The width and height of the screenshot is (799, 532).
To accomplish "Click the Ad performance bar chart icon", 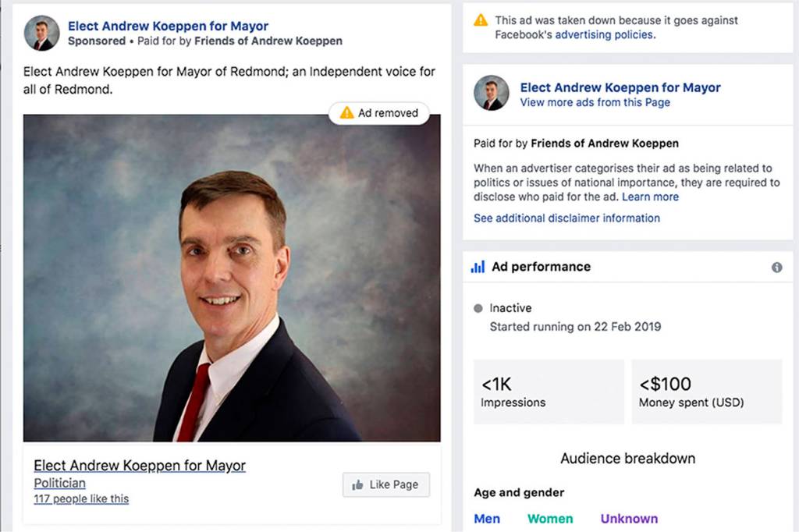I will (478, 267).
